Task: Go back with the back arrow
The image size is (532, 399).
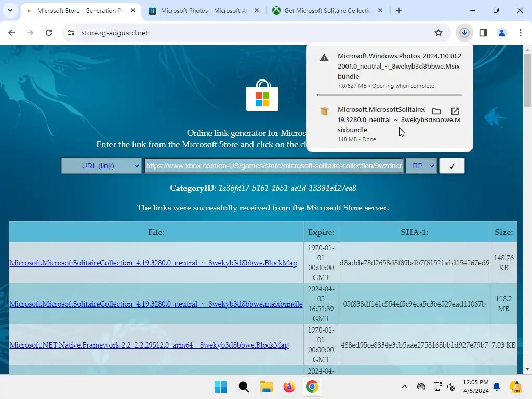Action: pos(11,33)
